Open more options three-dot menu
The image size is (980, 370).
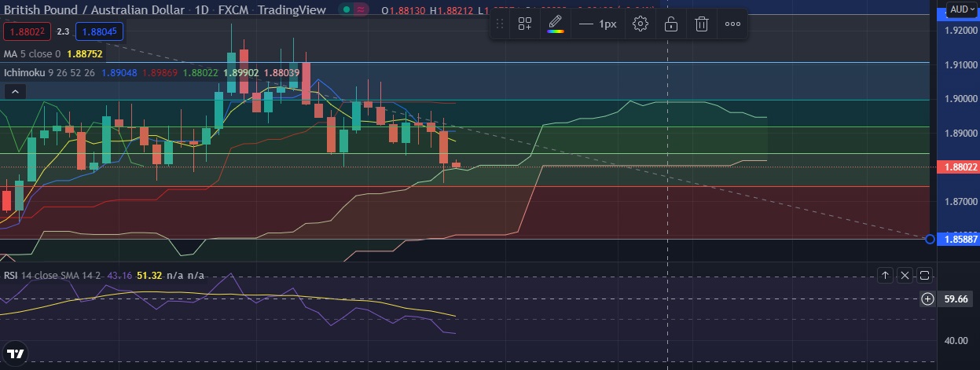(732, 24)
